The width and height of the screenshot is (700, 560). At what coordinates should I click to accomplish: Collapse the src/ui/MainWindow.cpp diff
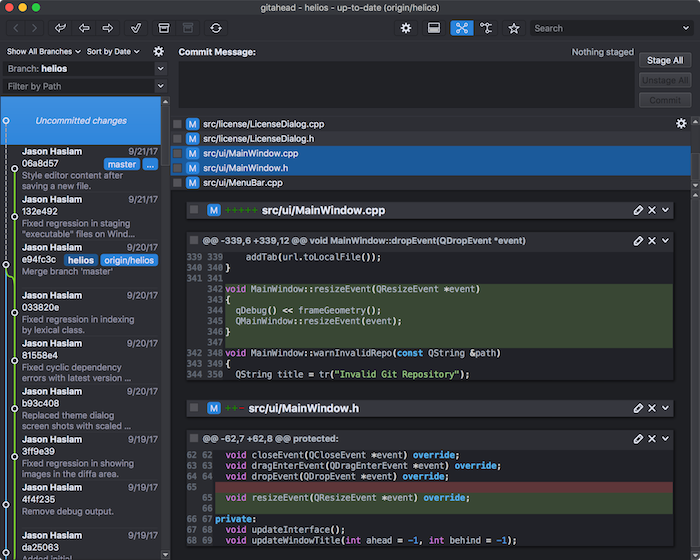coord(666,210)
